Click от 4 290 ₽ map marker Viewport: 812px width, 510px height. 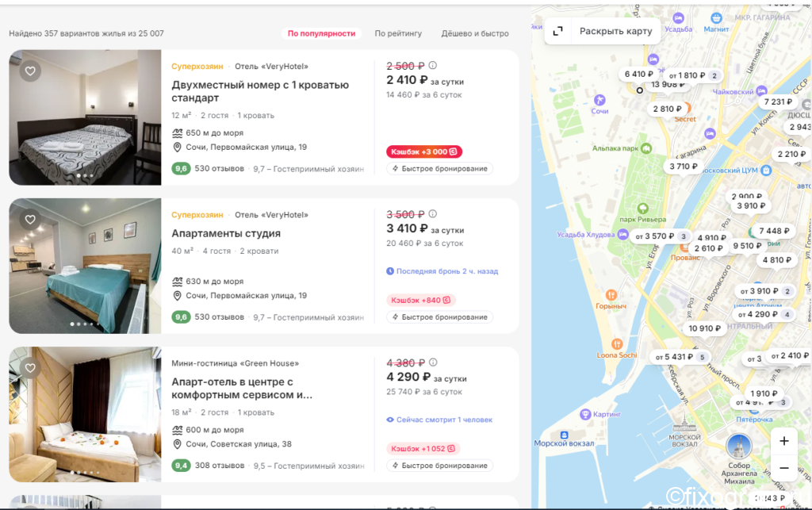[764, 314]
